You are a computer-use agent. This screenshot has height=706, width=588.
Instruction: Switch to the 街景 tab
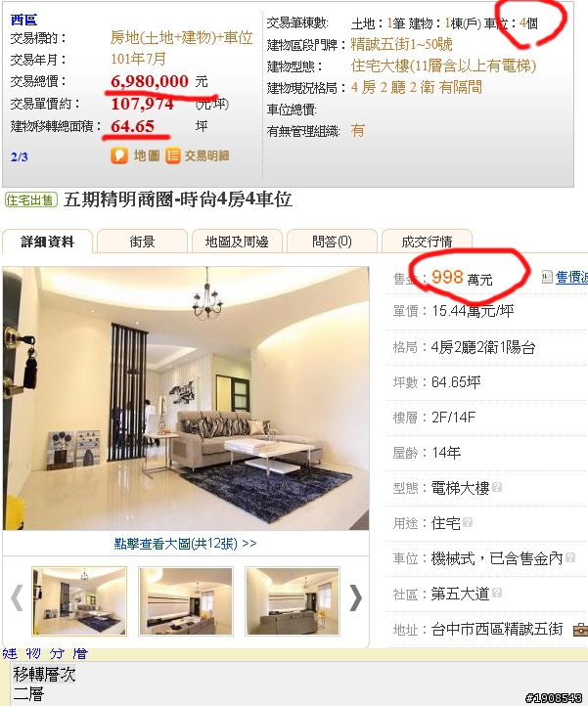pos(143,242)
